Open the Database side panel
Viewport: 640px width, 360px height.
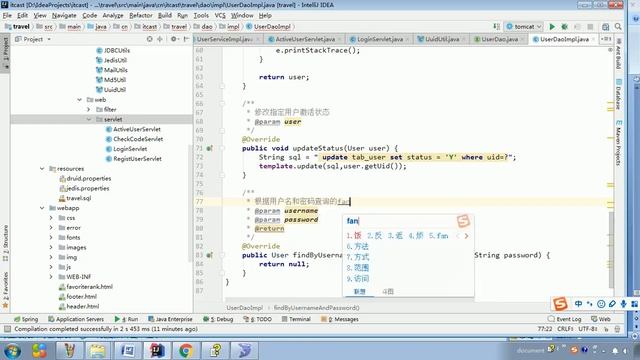coord(618,94)
